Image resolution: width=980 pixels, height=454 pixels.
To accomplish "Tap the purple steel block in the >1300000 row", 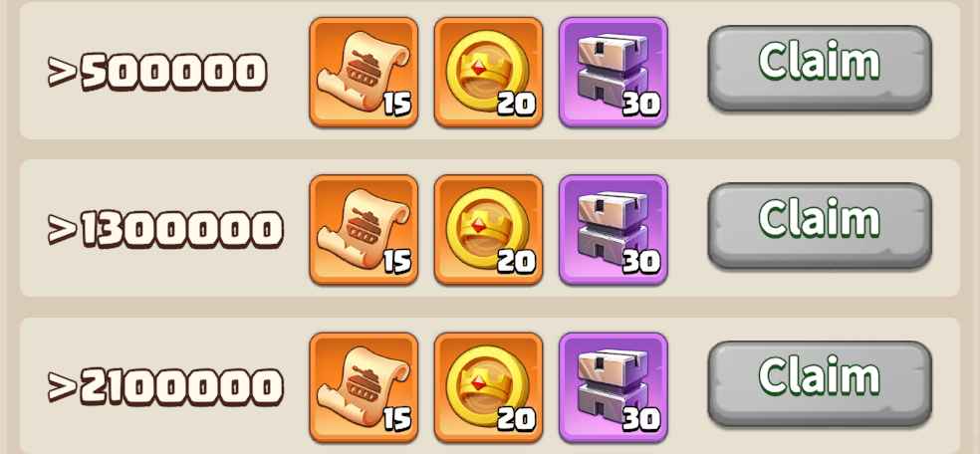I will coord(613,230).
